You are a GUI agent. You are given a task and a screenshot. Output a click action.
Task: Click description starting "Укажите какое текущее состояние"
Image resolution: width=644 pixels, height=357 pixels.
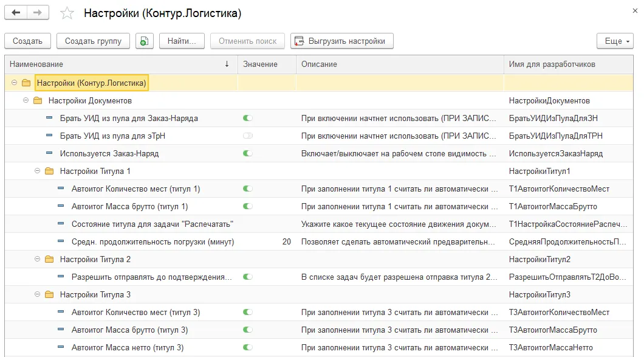[399, 224]
